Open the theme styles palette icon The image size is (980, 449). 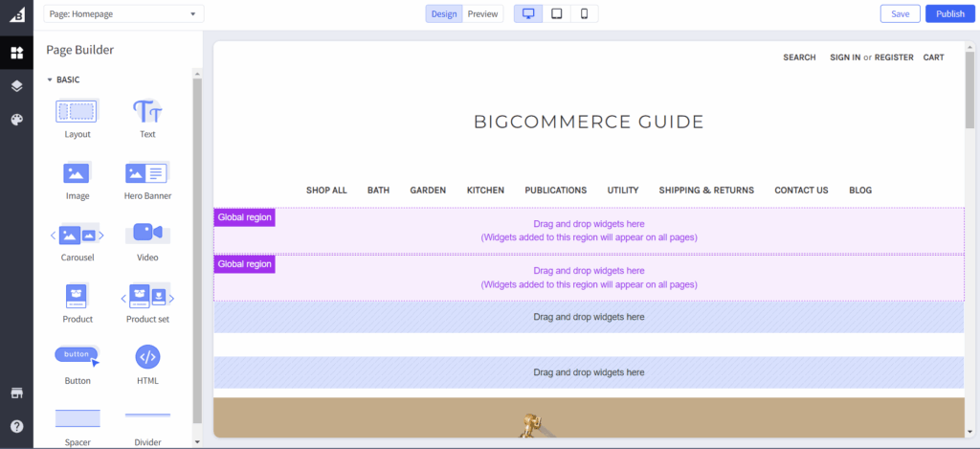[17, 120]
